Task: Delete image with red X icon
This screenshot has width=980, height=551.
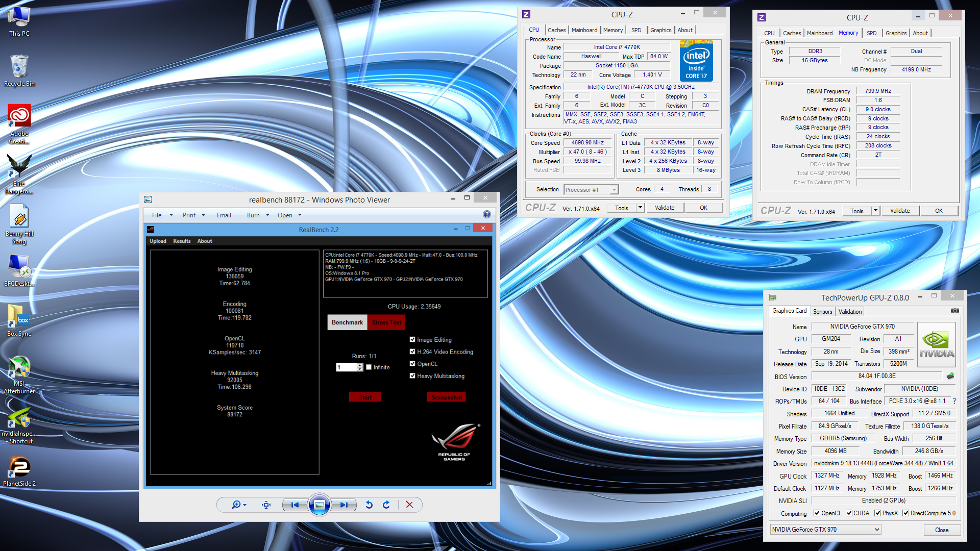Action: tap(409, 505)
